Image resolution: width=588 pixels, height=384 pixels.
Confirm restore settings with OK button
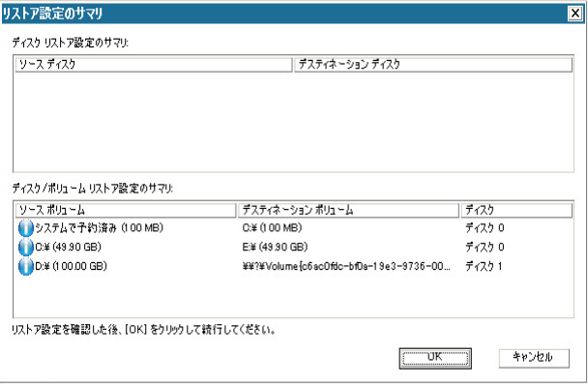click(435, 358)
